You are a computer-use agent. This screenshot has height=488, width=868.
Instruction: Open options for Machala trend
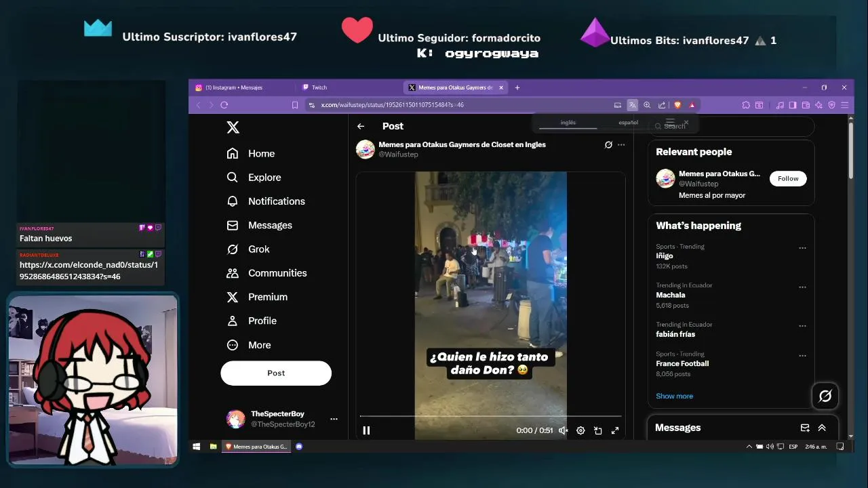pos(802,287)
